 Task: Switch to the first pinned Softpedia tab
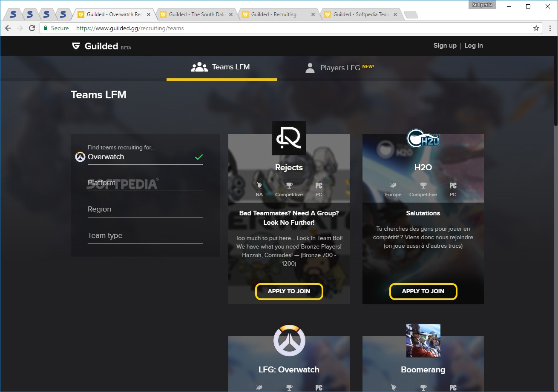(13, 14)
